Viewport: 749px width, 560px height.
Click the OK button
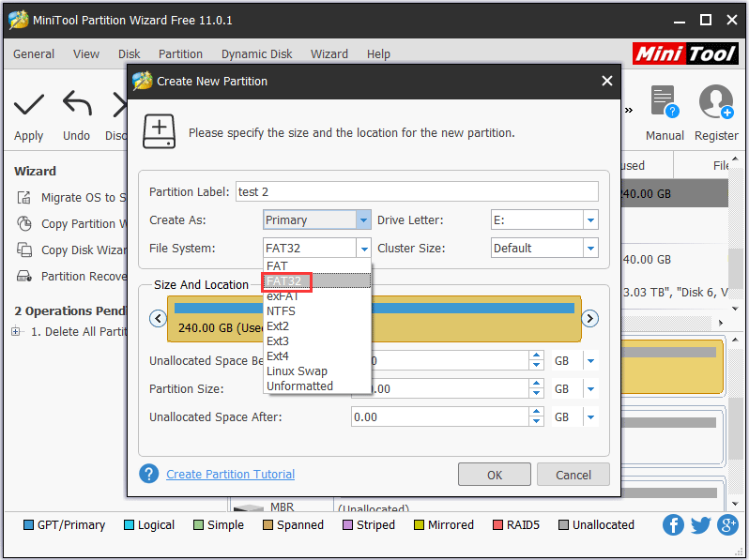click(x=495, y=475)
